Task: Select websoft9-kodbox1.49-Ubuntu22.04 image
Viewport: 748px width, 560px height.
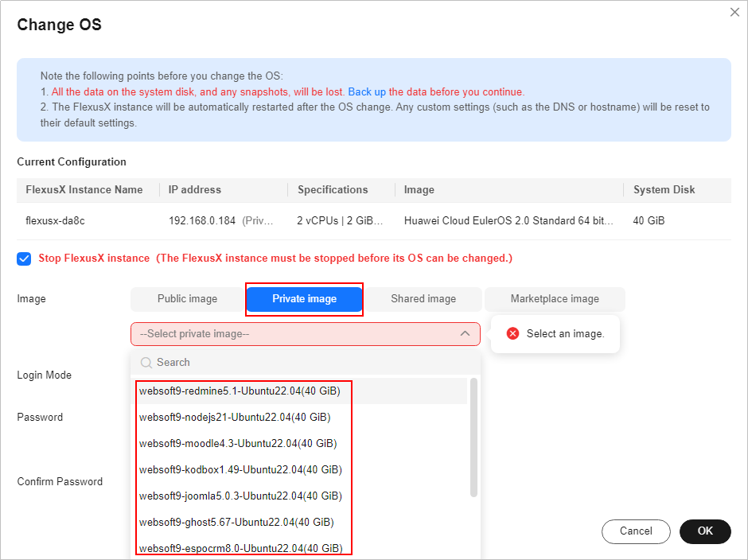Action: click(x=240, y=469)
